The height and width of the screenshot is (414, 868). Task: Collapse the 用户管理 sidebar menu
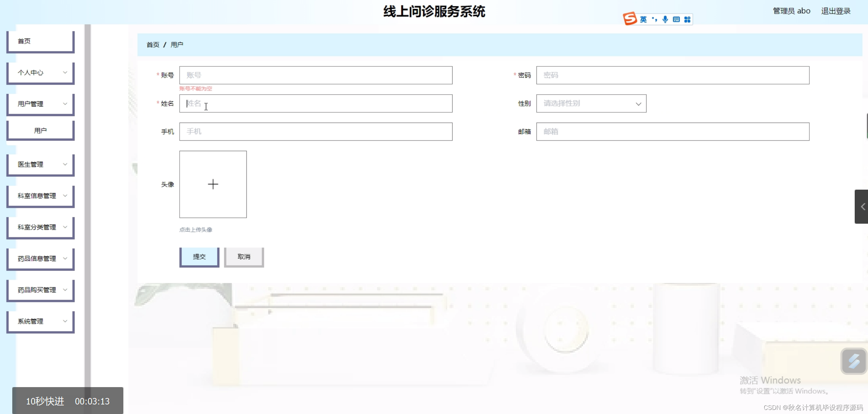[41, 104]
